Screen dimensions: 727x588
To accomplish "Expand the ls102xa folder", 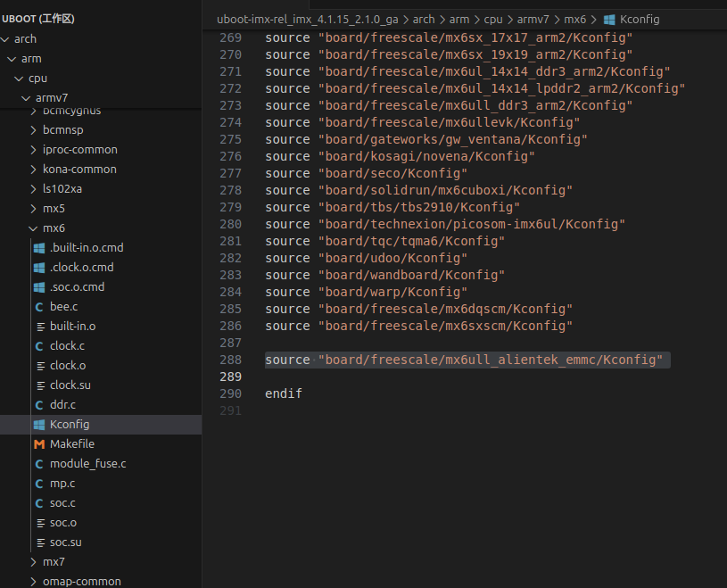I will tap(33, 189).
